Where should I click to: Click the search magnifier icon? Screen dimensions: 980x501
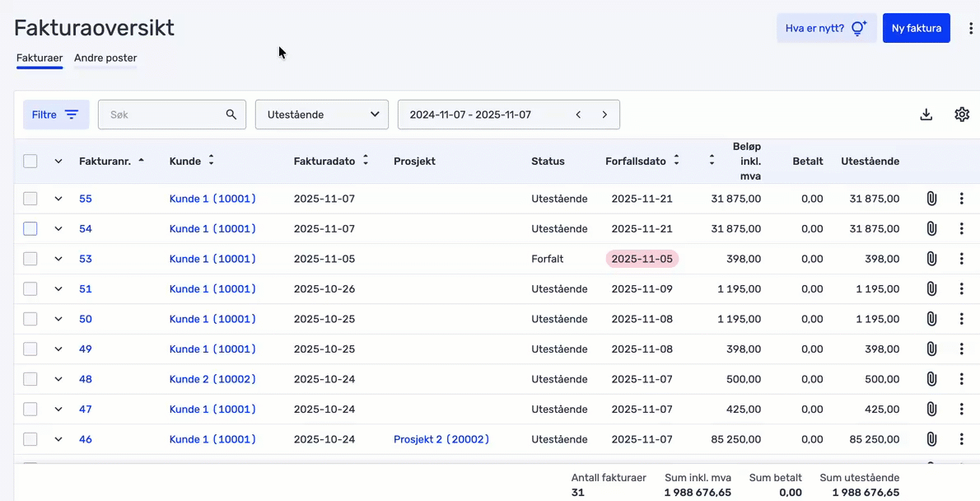pos(231,115)
